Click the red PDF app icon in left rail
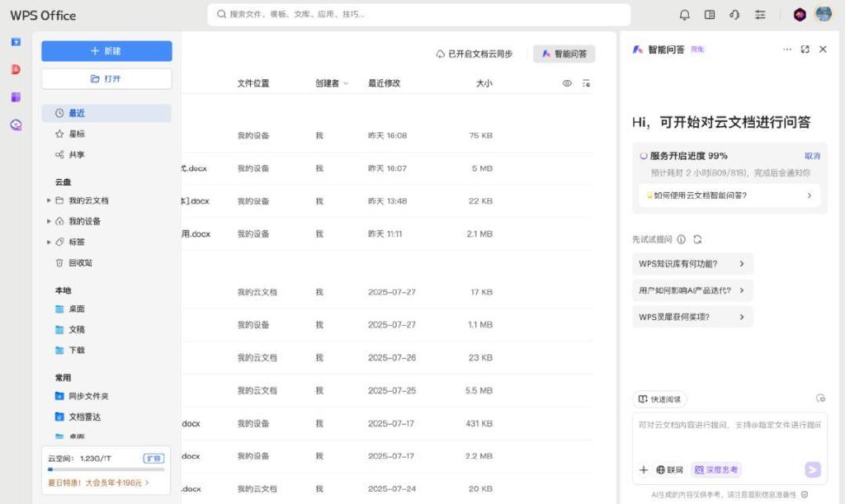 17,69
